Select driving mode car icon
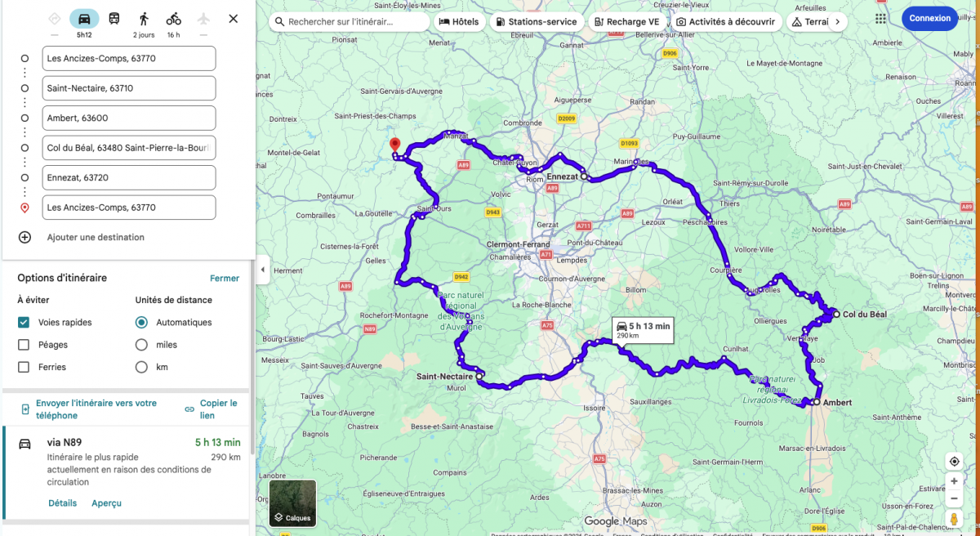 [84, 18]
